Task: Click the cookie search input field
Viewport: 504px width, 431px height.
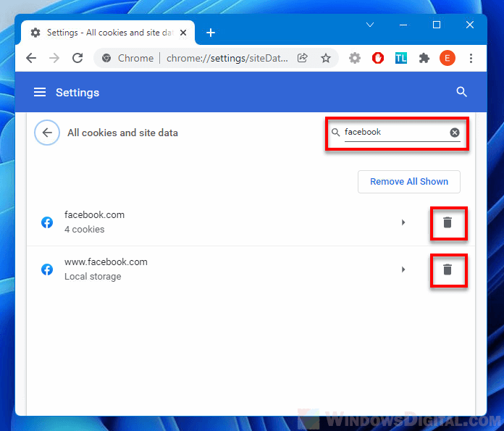Action: pos(395,132)
